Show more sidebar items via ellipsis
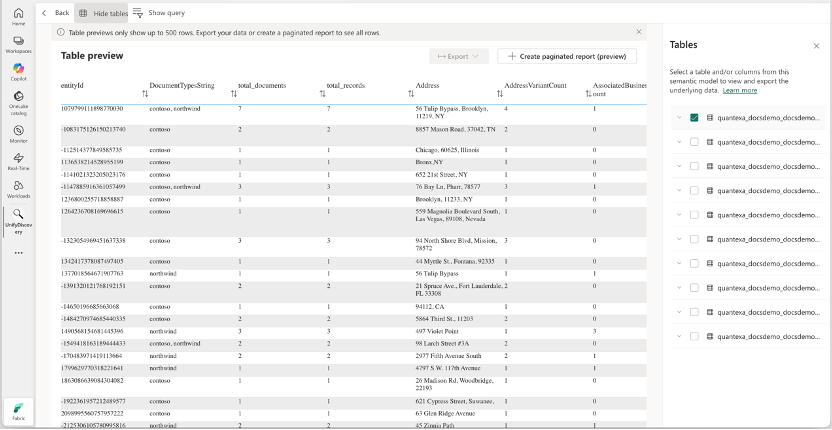Viewport: 832px width, 430px height. [18, 253]
